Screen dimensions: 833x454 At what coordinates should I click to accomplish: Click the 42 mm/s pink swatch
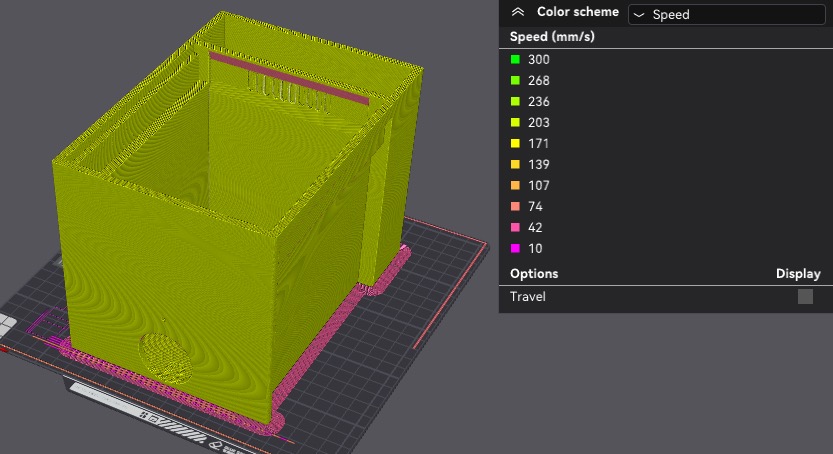515,227
